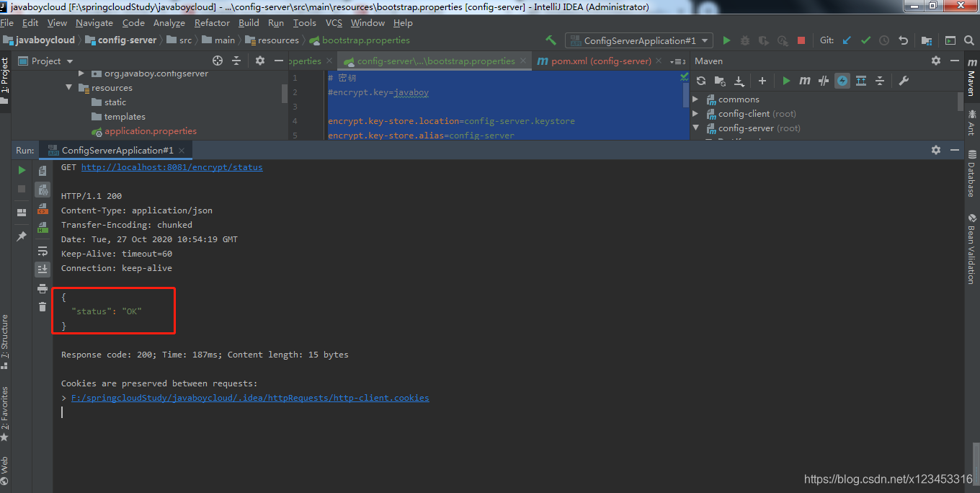This screenshot has height=493, width=980.
Task: Open Maven panel gear options
Action: point(936,61)
